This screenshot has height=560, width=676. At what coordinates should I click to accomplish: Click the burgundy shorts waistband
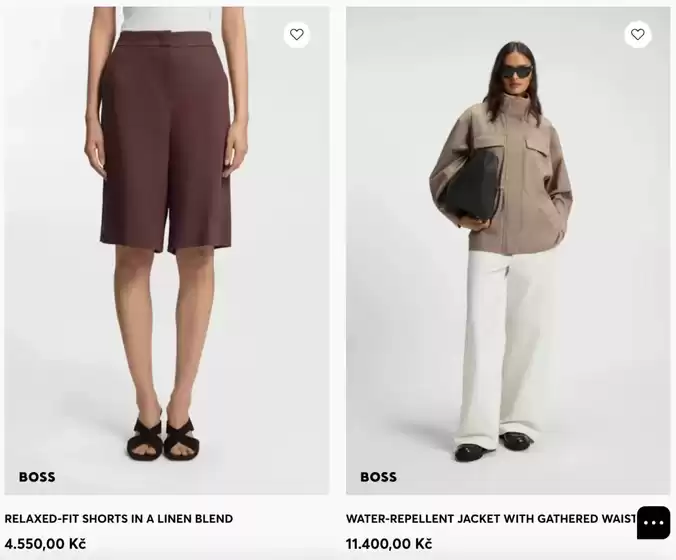pyautogui.click(x=167, y=40)
